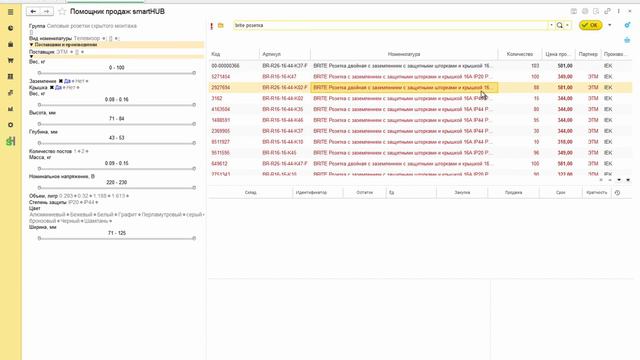Screen dimensions: 640x360
Task: Sort by Количество column header
Action: [x=520, y=54]
